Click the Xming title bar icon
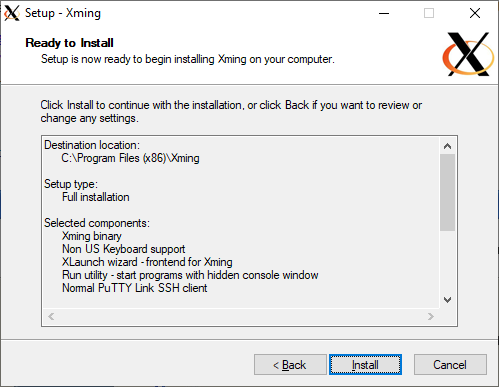Screen dimensions: 499x387 click(x=12, y=13)
